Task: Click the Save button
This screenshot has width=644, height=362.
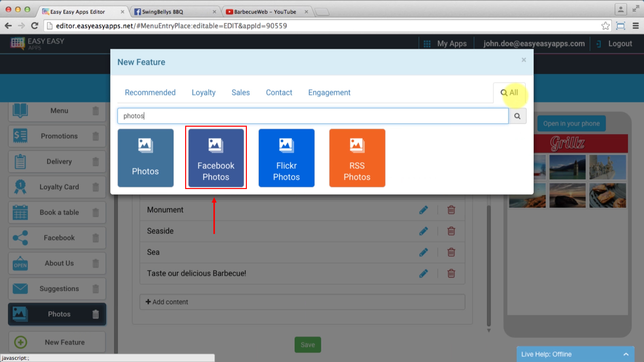Action: 308,345
